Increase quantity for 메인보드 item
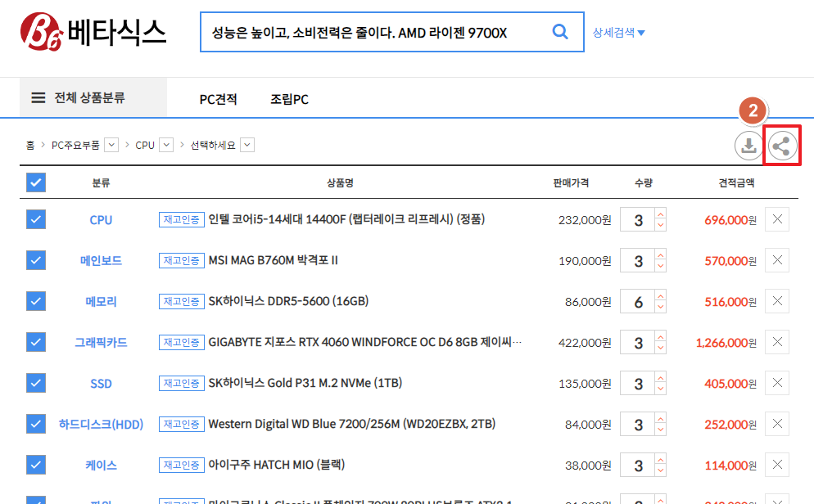This screenshot has width=814, height=504. 660,255
